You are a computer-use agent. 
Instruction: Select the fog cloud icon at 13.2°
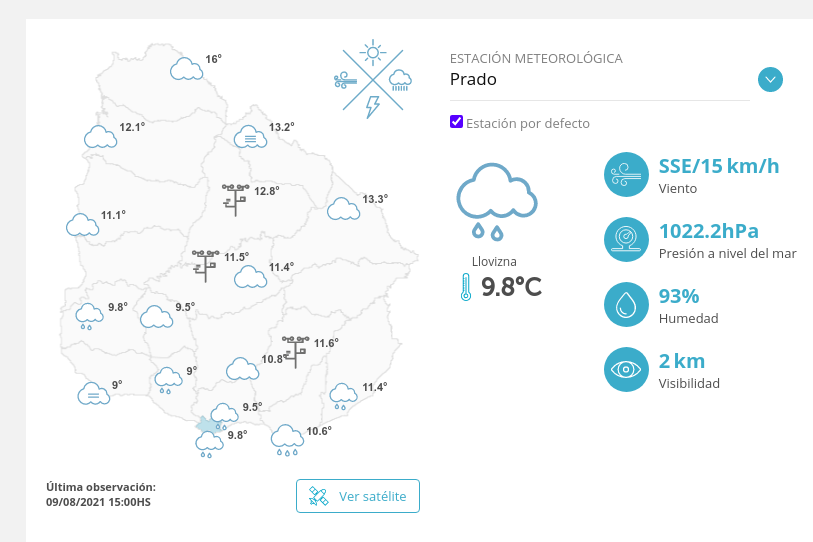pos(250,137)
